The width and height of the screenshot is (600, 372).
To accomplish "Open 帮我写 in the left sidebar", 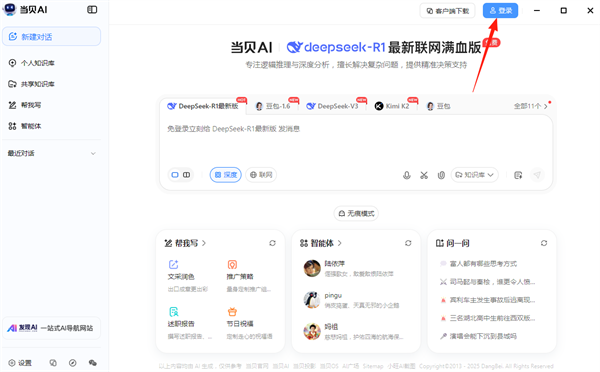I will pyautogui.click(x=25, y=105).
